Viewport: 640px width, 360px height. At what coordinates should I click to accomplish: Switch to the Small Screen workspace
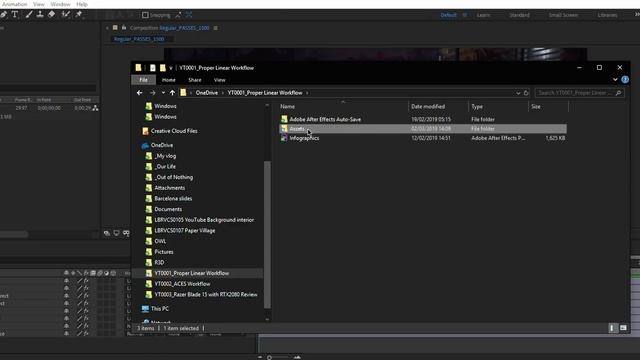click(563, 15)
